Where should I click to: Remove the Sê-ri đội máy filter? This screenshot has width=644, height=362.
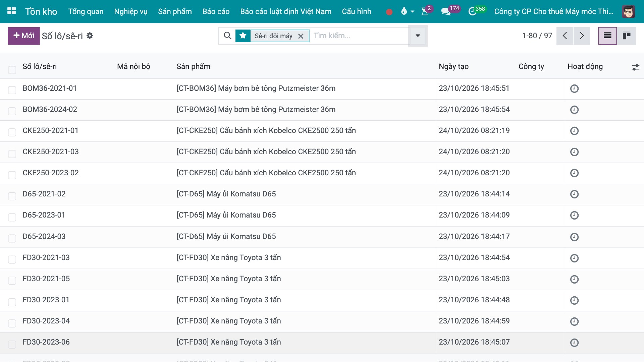click(301, 36)
